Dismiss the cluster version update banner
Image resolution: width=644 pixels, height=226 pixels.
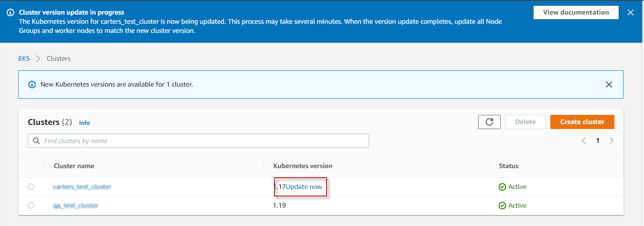click(x=631, y=12)
